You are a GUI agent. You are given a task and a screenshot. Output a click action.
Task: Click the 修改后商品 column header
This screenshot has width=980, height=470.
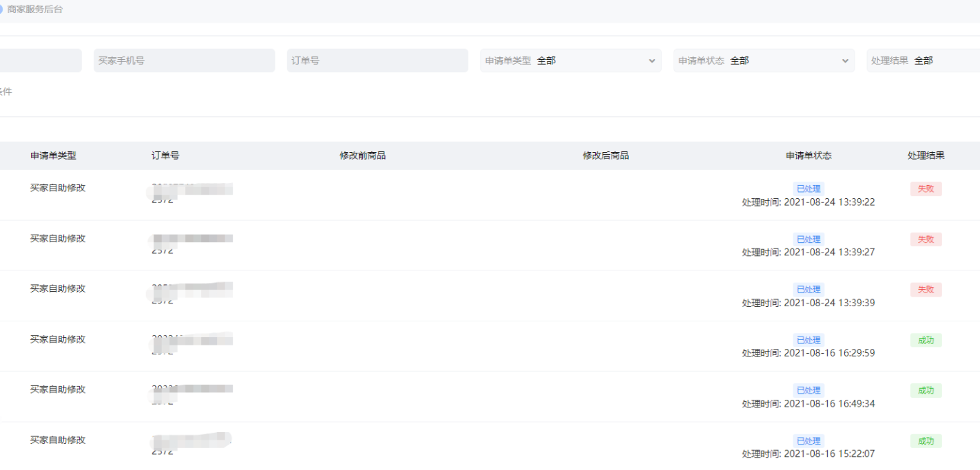tap(605, 156)
